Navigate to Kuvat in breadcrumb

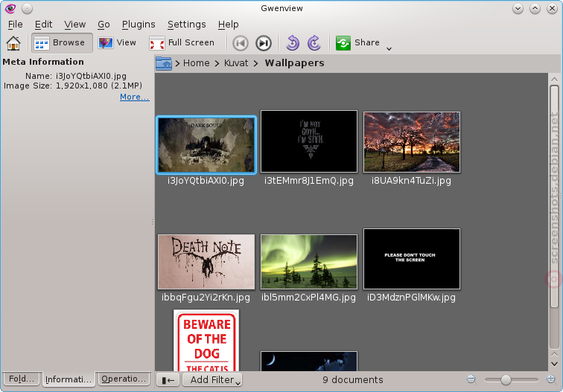236,63
